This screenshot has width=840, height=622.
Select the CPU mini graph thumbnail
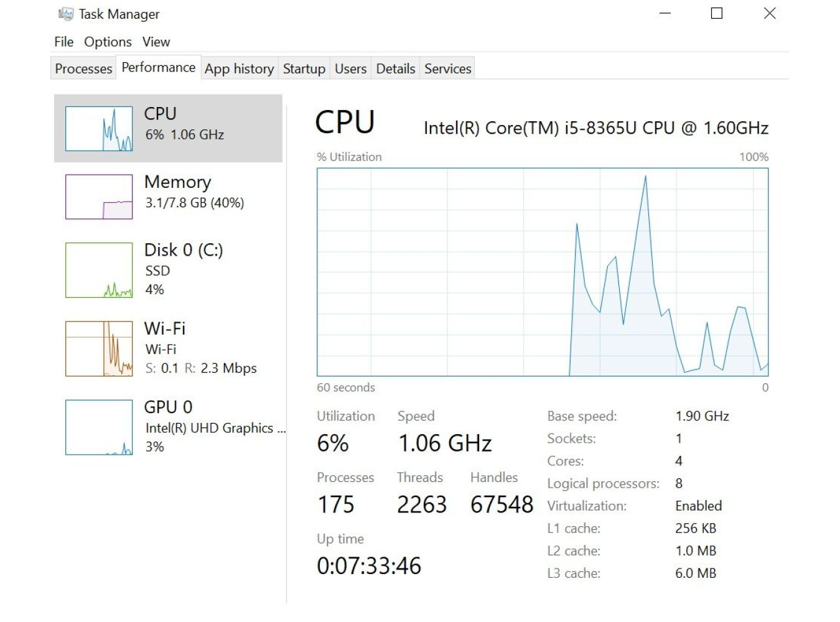point(99,129)
